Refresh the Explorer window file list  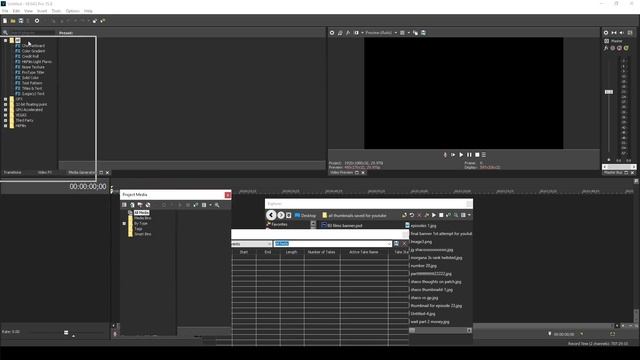click(x=412, y=215)
